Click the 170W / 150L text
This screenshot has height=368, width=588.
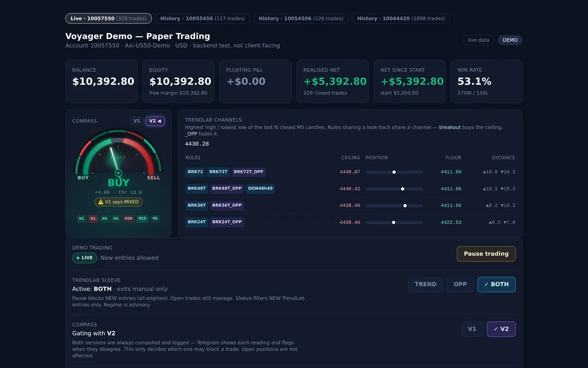pyautogui.click(x=473, y=93)
